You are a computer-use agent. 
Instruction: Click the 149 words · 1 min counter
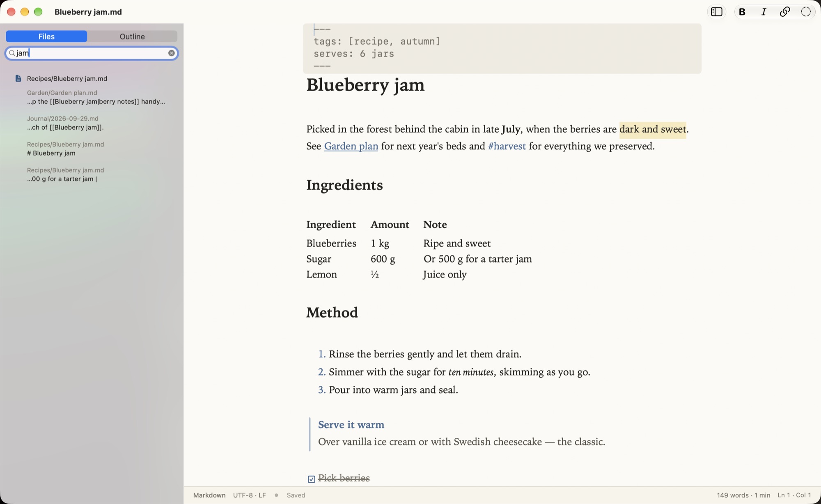(743, 495)
